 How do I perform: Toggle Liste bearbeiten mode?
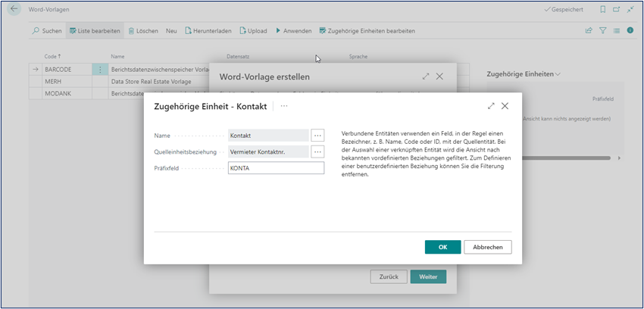pyautogui.click(x=95, y=31)
